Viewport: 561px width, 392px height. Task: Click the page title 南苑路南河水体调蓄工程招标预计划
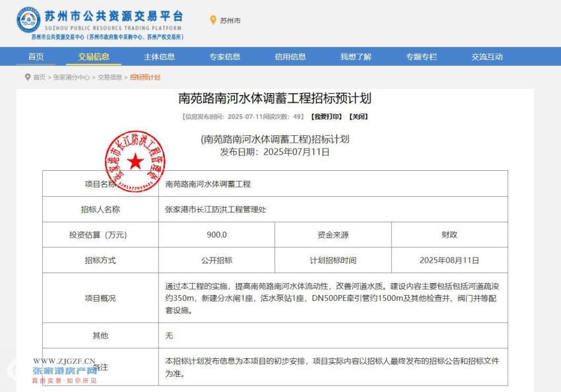pyautogui.click(x=275, y=98)
